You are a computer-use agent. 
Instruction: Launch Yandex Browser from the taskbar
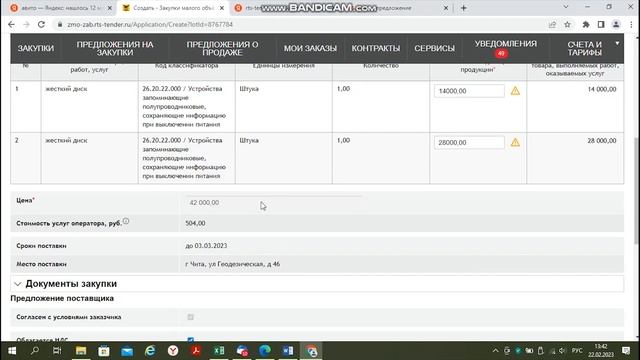(x=173, y=351)
